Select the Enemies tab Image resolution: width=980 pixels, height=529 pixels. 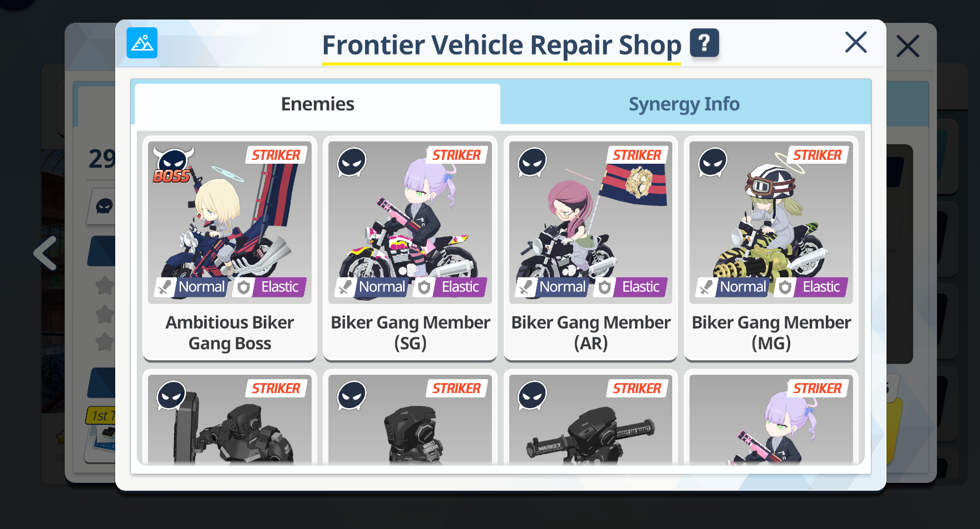(x=317, y=104)
